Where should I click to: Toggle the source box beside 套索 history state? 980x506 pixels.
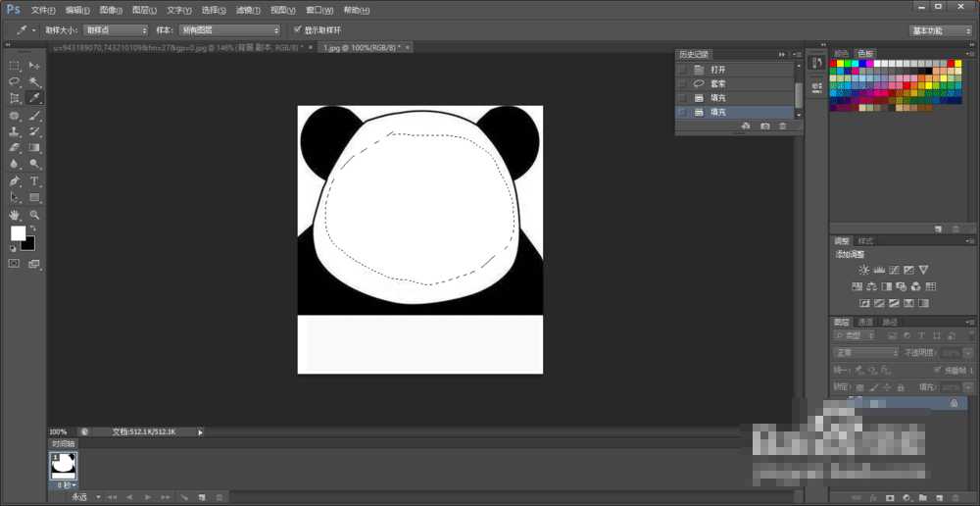tap(682, 84)
